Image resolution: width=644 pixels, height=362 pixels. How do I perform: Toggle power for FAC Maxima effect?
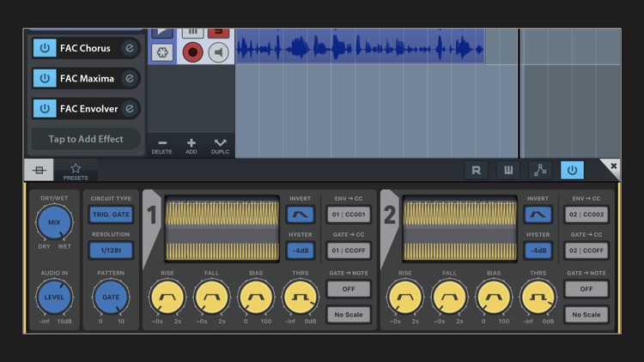pos(45,78)
